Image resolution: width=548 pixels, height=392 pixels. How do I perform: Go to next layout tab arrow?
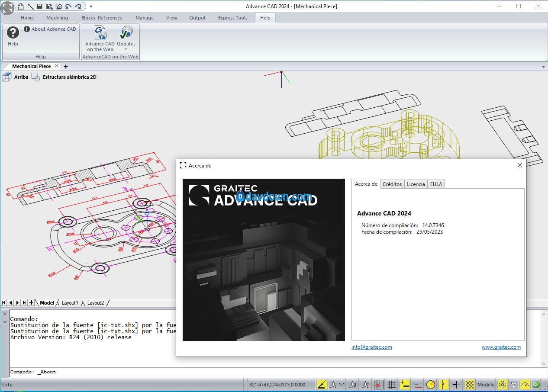[x=18, y=302]
